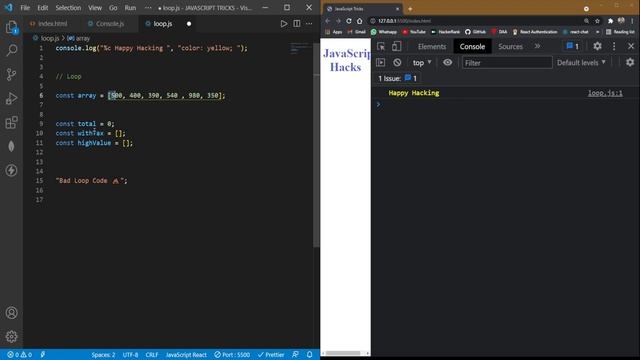Click the Chrome address bar URL
The image size is (640, 360).
[x=404, y=21]
